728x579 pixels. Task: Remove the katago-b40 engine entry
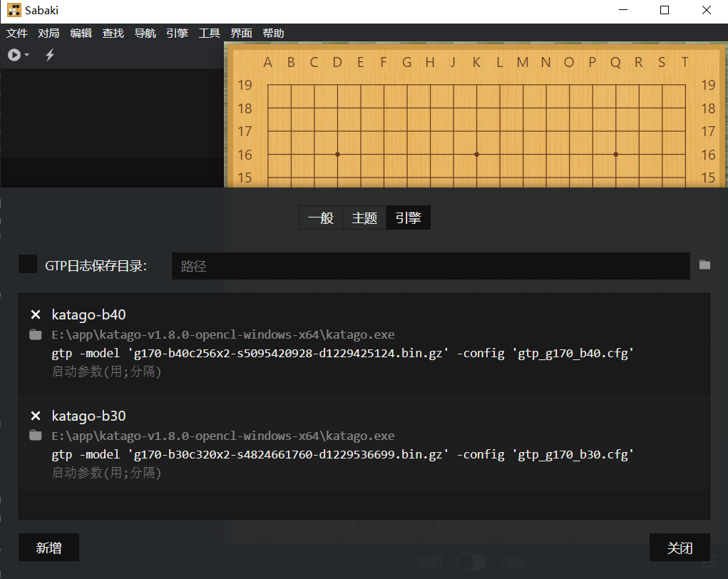[35, 314]
